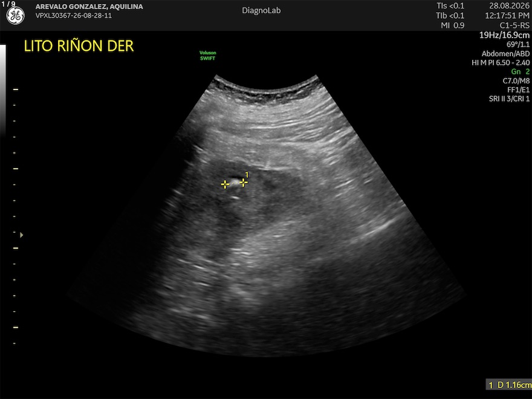Click the LITO RIÑON DER annotation
The width and height of the screenshot is (532, 399).
click(x=79, y=46)
